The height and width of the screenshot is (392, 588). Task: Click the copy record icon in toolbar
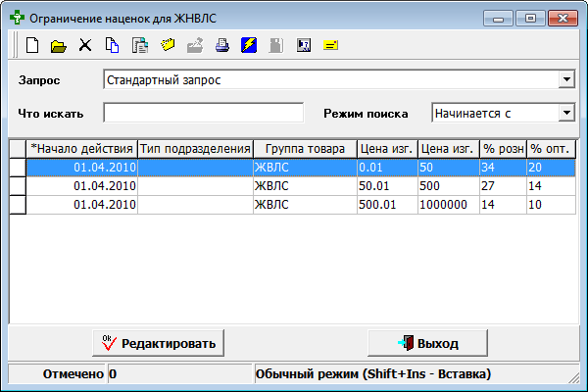click(x=112, y=45)
